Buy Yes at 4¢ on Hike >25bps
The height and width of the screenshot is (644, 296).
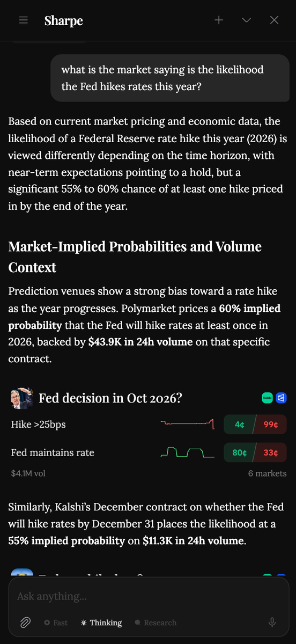(x=239, y=425)
